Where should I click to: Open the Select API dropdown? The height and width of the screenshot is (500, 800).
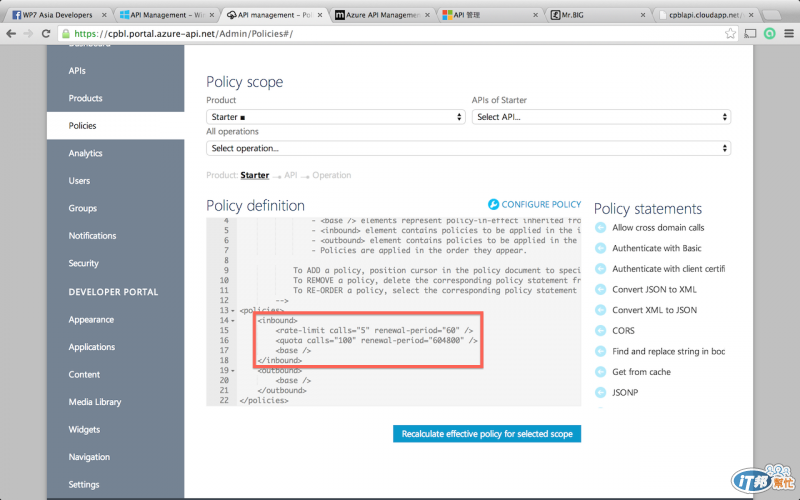(x=601, y=117)
